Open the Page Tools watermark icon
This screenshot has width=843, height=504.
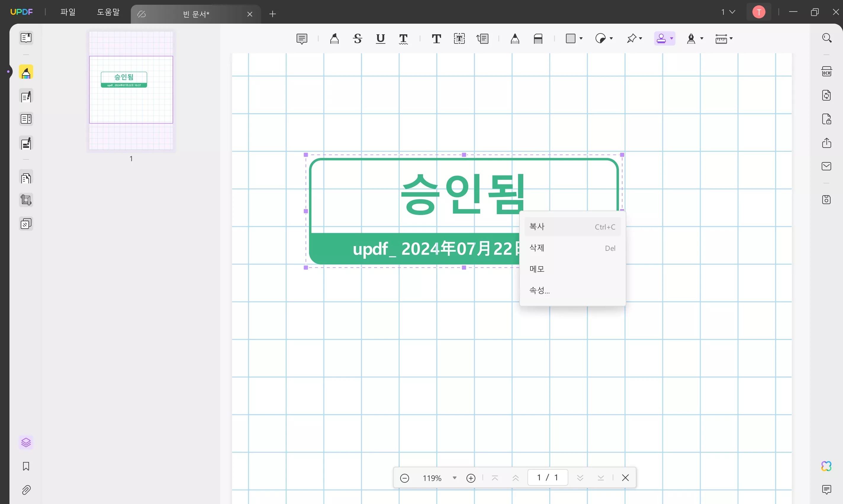26,224
